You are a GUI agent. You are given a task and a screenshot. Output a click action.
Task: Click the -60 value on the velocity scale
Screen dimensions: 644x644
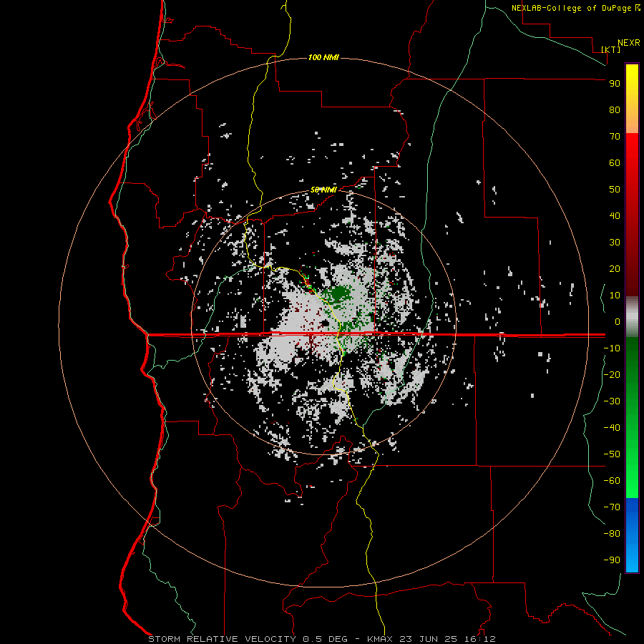pyautogui.click(x=612, y=481)
